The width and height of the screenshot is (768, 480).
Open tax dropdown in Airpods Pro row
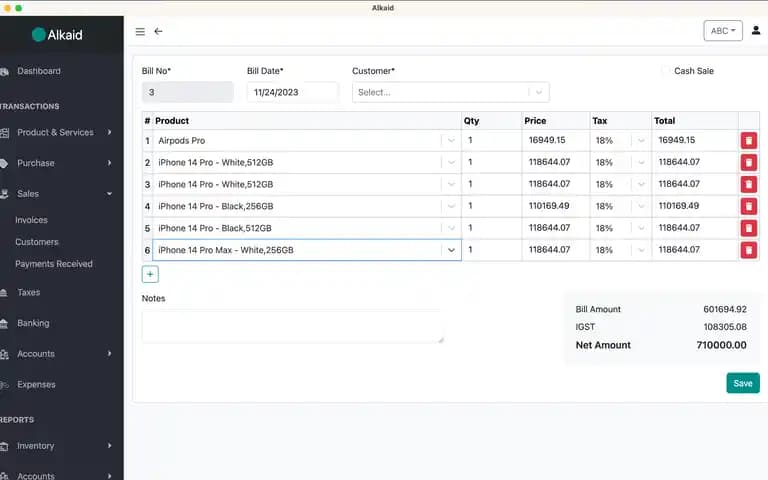tap(641, 141)
